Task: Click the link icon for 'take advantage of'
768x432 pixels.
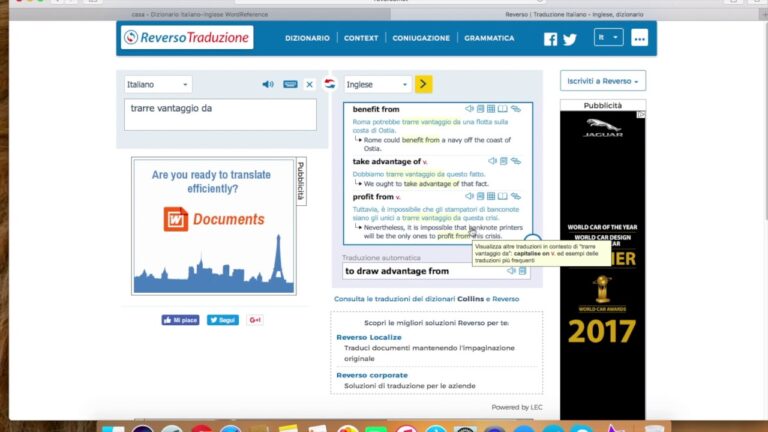Action: 516,161
